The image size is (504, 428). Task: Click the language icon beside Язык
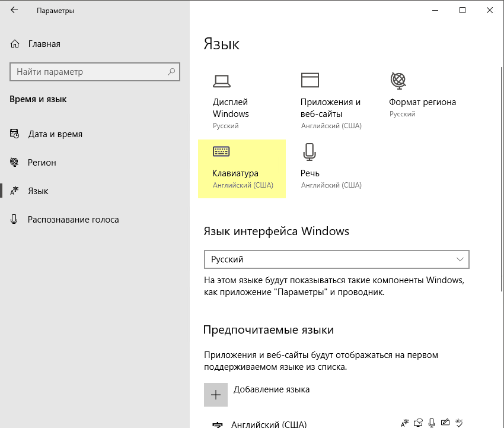coord(14,191)
